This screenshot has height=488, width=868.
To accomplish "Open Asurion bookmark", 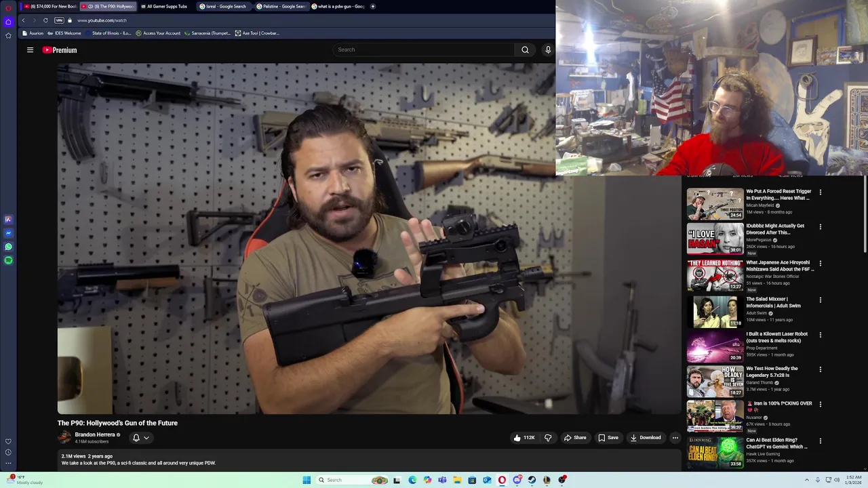I will pos(33,33).
